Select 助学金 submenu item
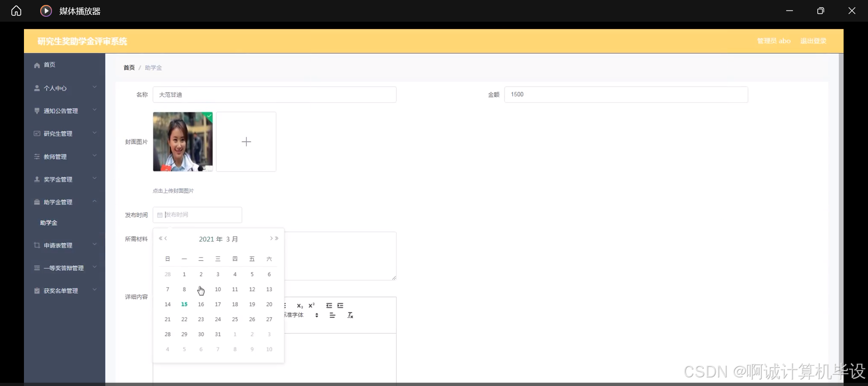Viewport: 868px width, 386px height. tap(49, 223)
